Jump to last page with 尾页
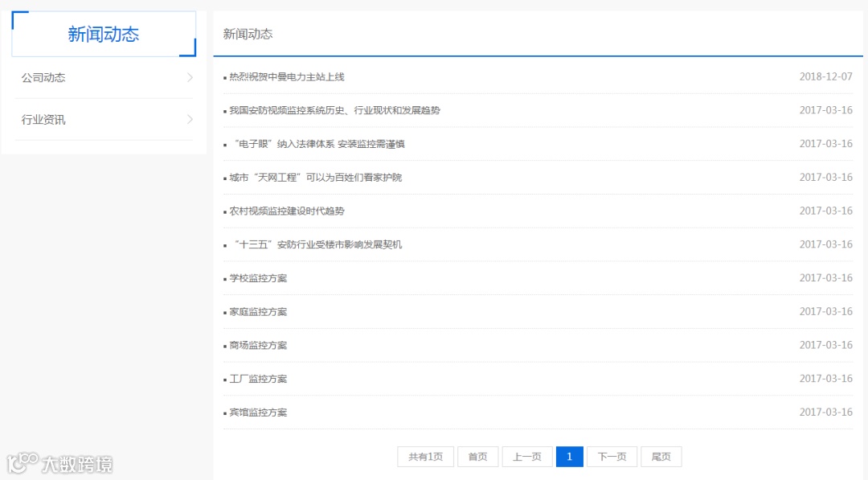Image resolution: width=868 pixels, height=480 pixels. [661, 457]
